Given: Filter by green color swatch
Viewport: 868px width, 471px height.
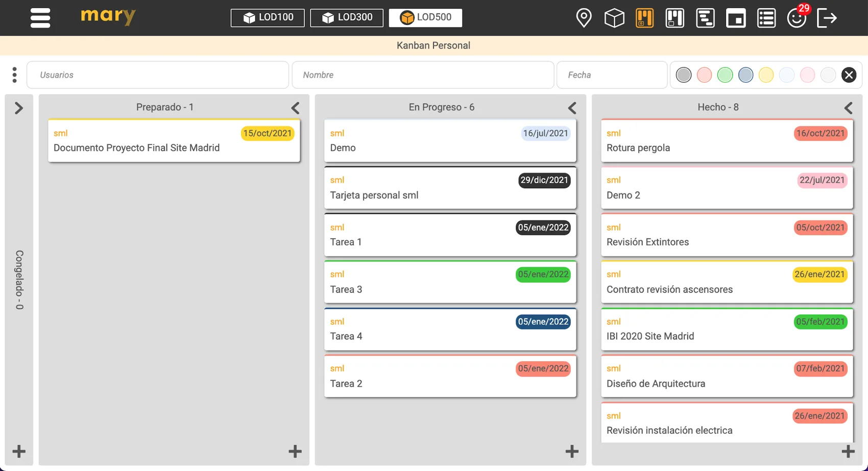Looking at the screenshot, I should click(725, 75).
